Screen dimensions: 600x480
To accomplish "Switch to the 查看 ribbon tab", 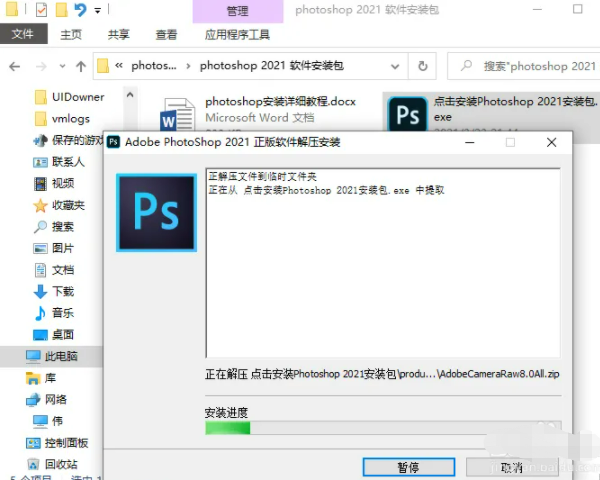I will click(166, 35).
